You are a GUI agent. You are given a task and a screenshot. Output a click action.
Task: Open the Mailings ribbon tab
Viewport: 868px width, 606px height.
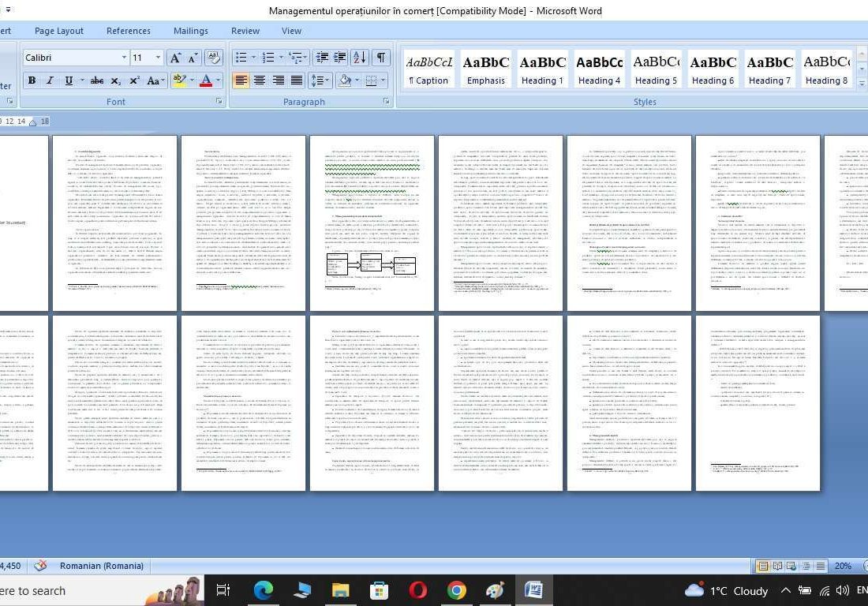click(x=190, y=31)
